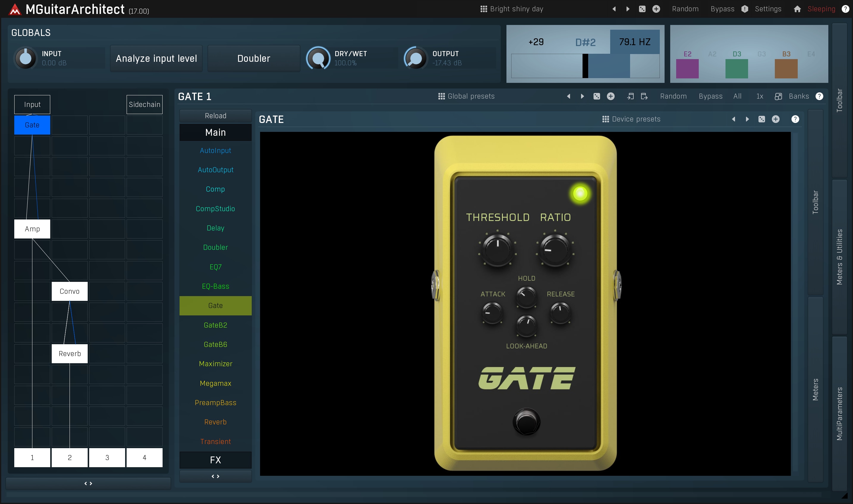Select Reverb in the device list
This screenshot has height=504, width=853.
(215, 422)
